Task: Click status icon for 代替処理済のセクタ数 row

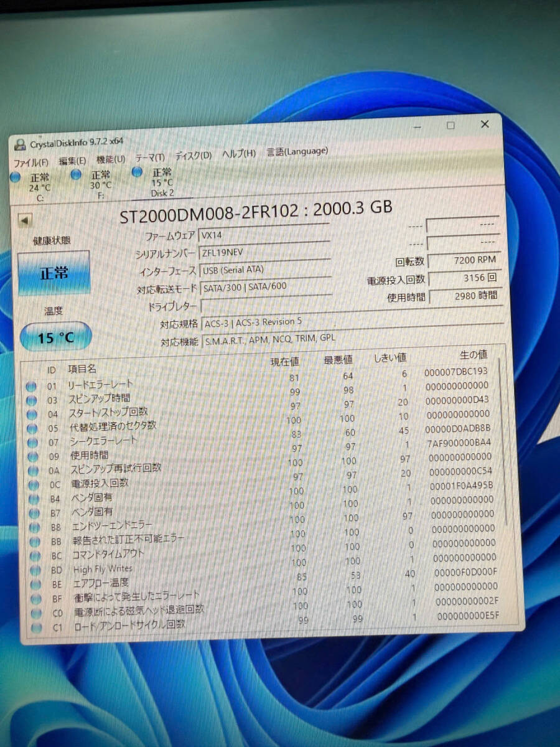Action: click(32, 429)
